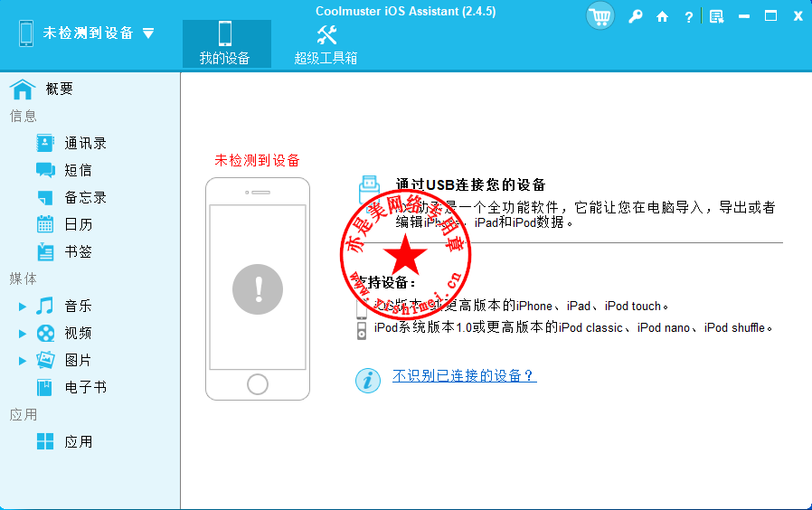The height and width of the screenshot is (510, 812).
Task: Click the 通过USB连接您的设备 heading
Action: coord(471,184)
